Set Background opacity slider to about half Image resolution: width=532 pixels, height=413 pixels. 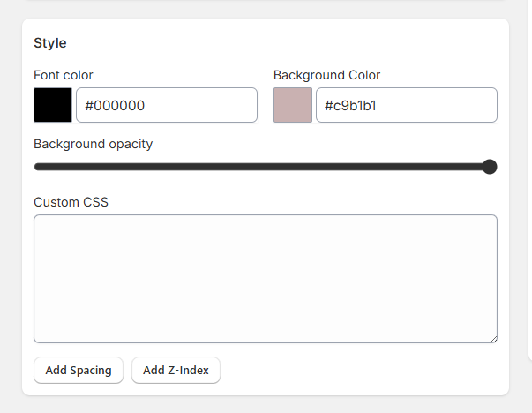coord(266,167)
